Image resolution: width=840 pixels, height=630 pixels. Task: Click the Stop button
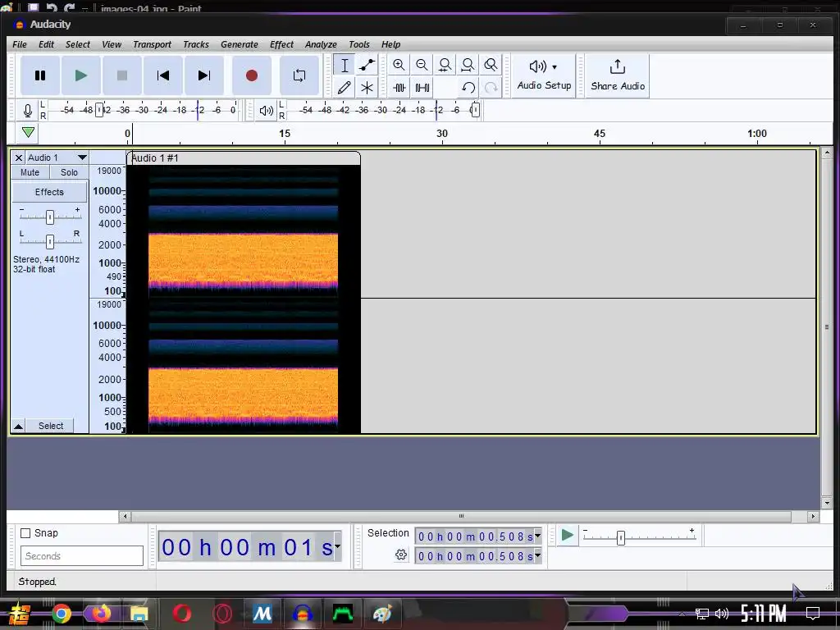point(122,75)
